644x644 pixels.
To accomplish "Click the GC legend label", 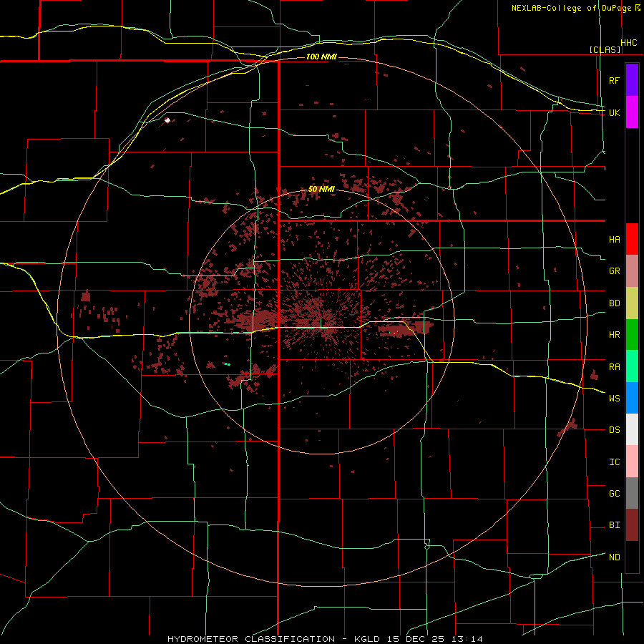I will (x=615, y=494).
